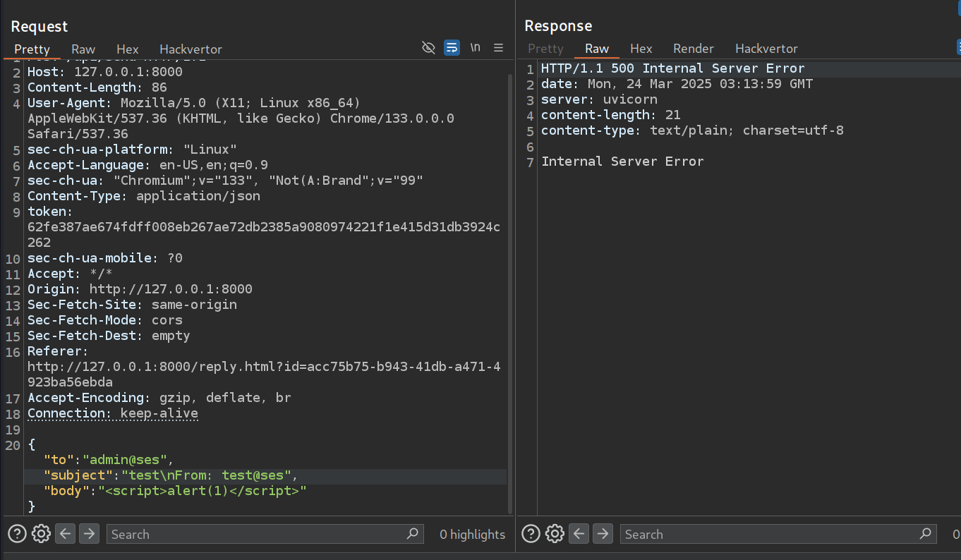Toggle the word wrap button in Request
This screenshot has height=560, width=961.
click(x=452, y=47)
